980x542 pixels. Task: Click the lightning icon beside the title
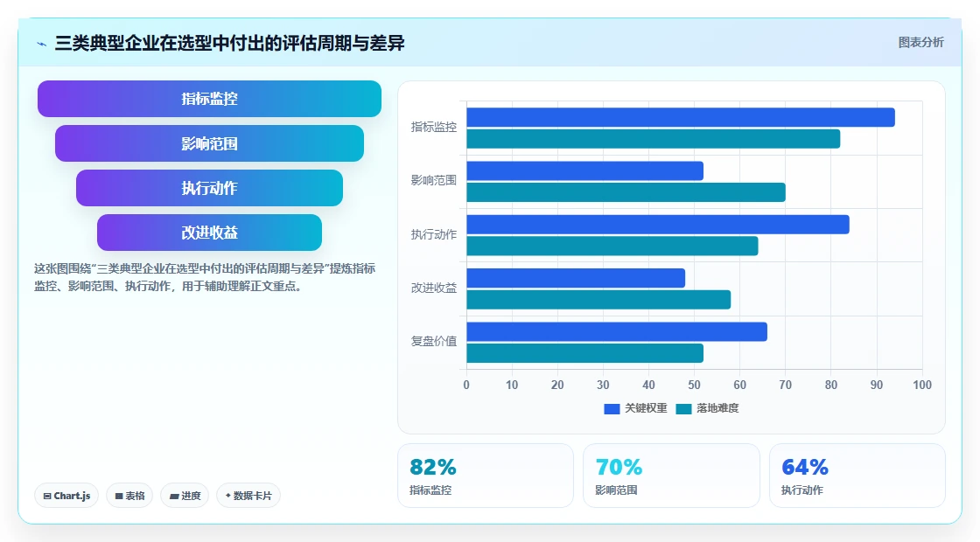pyautogui.click(x=42, y=44)
